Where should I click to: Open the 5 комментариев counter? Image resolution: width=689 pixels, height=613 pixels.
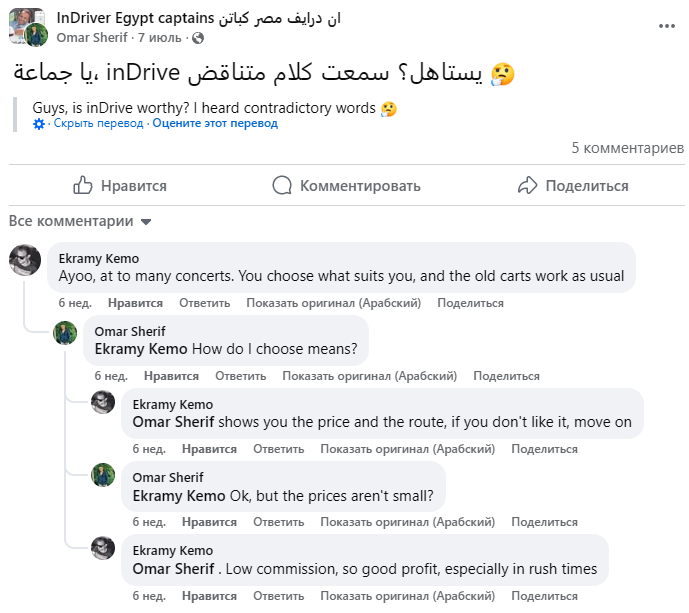click(627, 148)
